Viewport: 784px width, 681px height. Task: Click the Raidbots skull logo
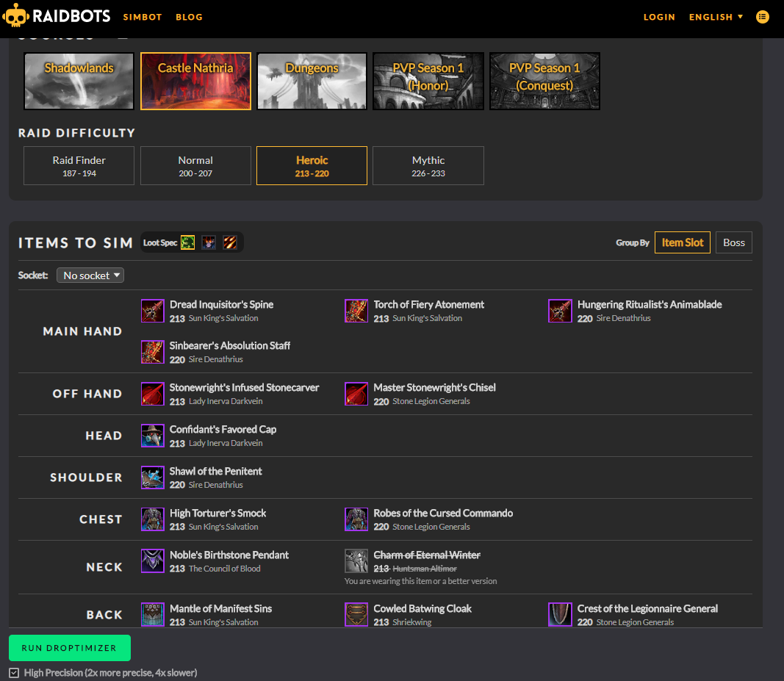[15, 15]
